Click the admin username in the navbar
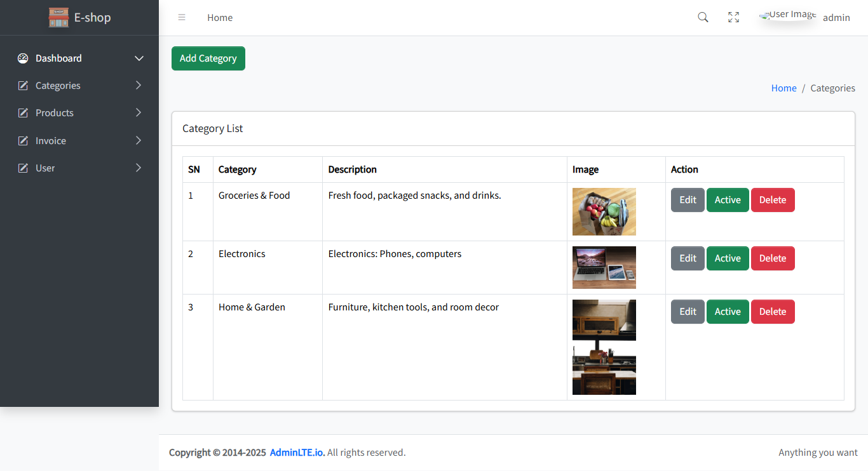868x471 pixels. point(836,18)
